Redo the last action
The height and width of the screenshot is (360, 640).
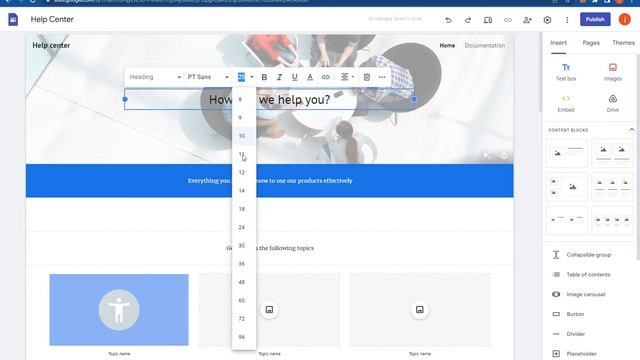(x=468, y=20)
